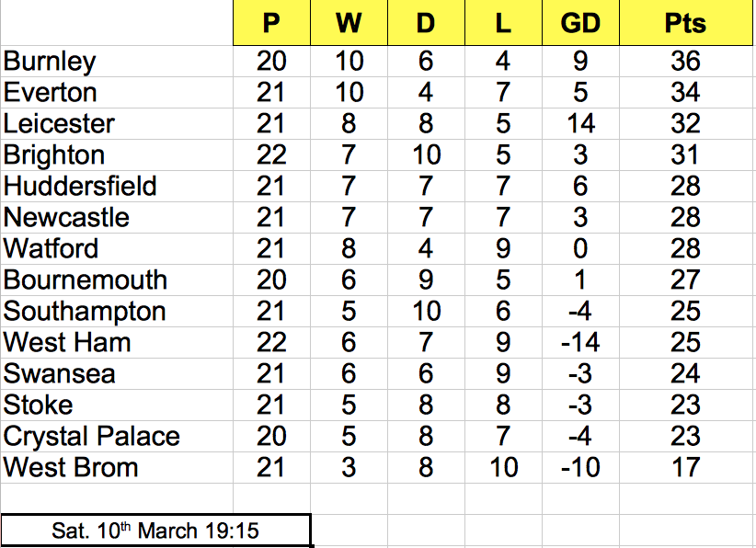This screenshot has height=548, width=756.
Task: Select the Pts column header cell
Action: coord(685,23)
